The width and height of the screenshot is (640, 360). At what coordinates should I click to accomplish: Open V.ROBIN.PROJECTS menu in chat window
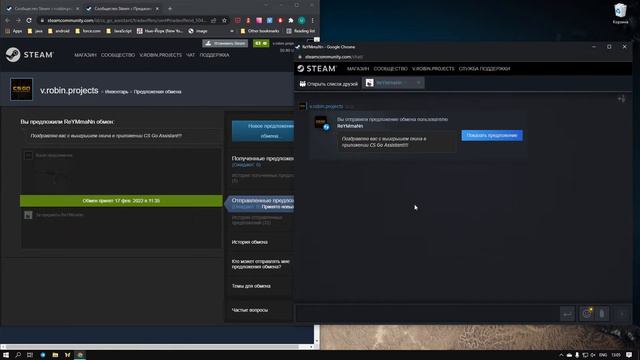433,69
